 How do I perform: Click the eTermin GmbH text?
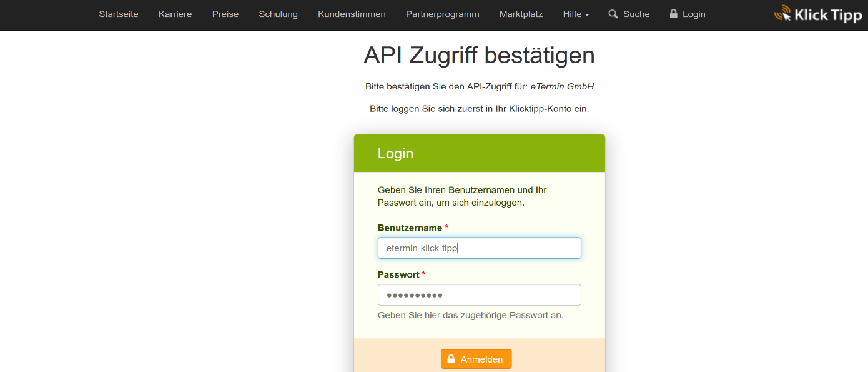point(562,86)
